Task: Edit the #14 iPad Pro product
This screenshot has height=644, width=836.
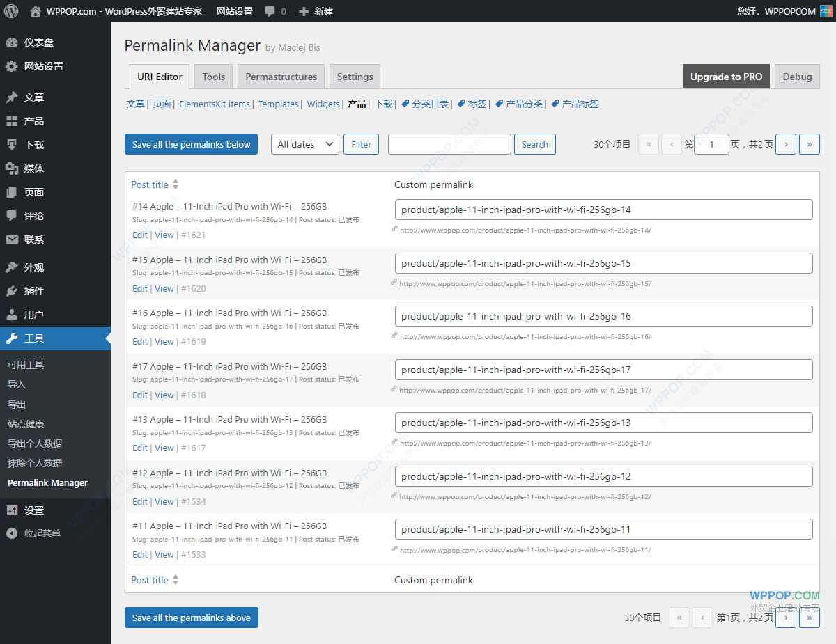Action: click(x=139, y=235)
